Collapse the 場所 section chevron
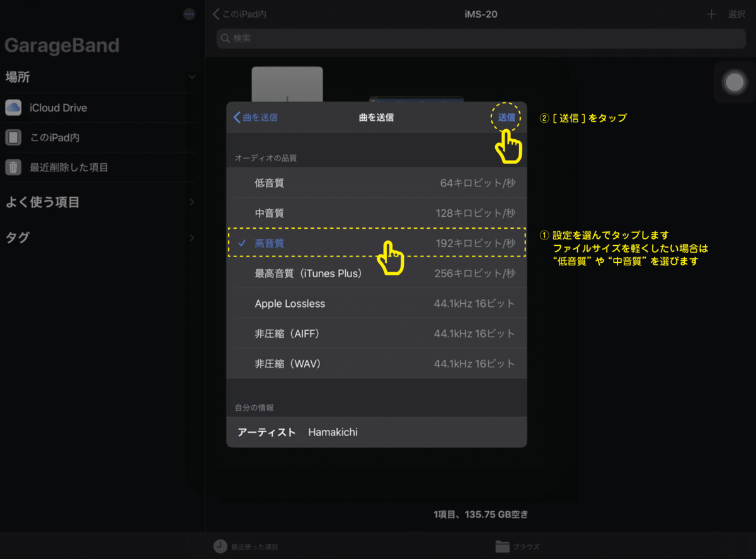The image size is (756, 559). tap(192, 77)
